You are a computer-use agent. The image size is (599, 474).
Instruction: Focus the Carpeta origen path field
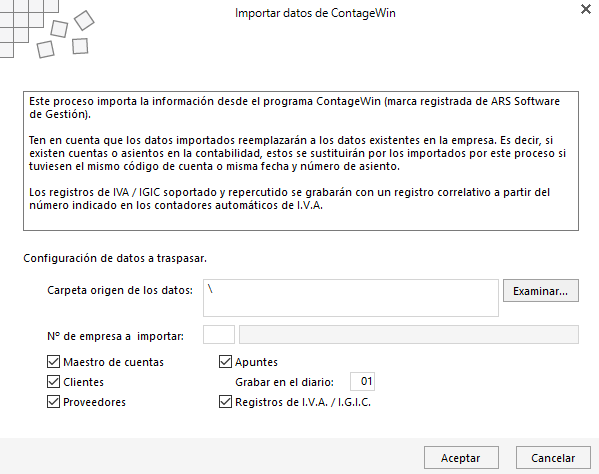tap(351, 298)
